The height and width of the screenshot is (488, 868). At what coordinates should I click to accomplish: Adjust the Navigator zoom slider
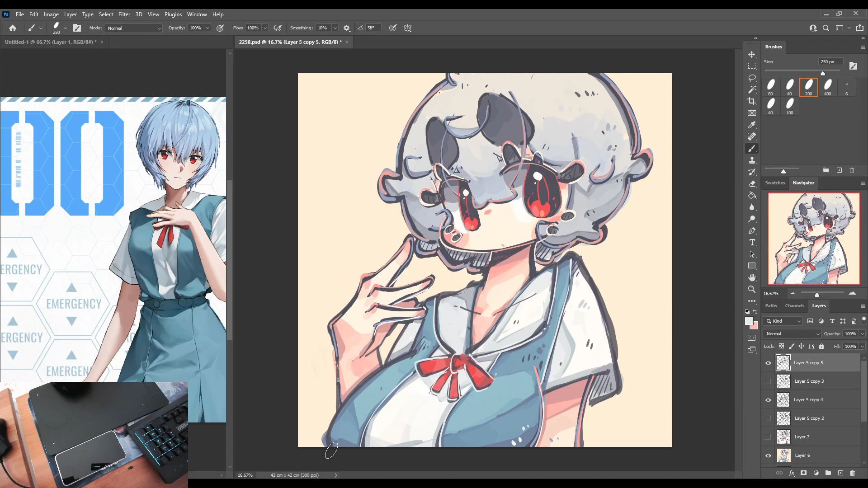pos(817,295)
